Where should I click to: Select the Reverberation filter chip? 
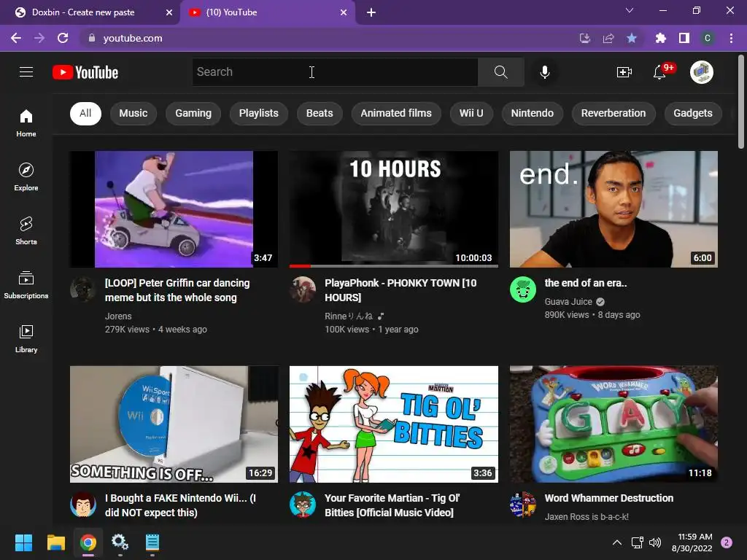614,113
